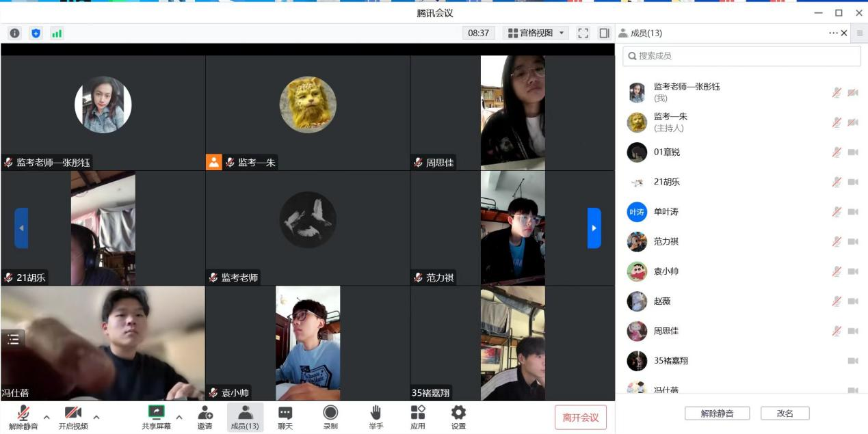Click the red 离开会议 button

pyautogui.click(x=580, y=418)
